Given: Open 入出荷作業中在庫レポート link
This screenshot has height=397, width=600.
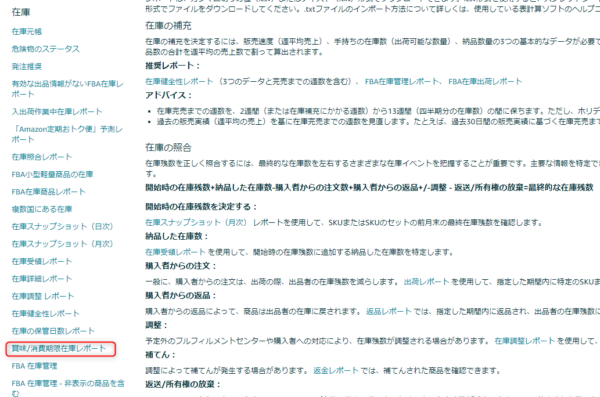Looking at the screenshot, I should click(x=57, y=112).
